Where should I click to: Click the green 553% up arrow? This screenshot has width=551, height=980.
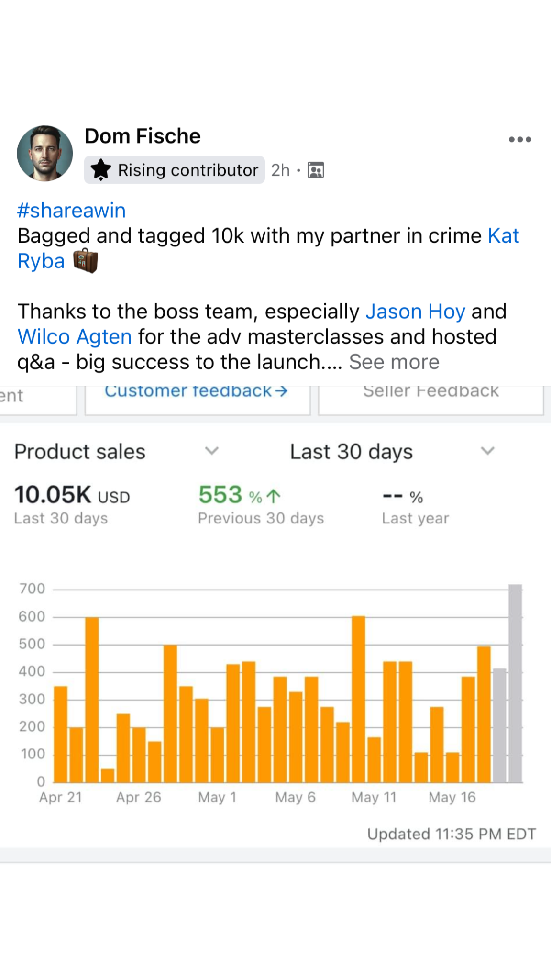coord(273,496)
